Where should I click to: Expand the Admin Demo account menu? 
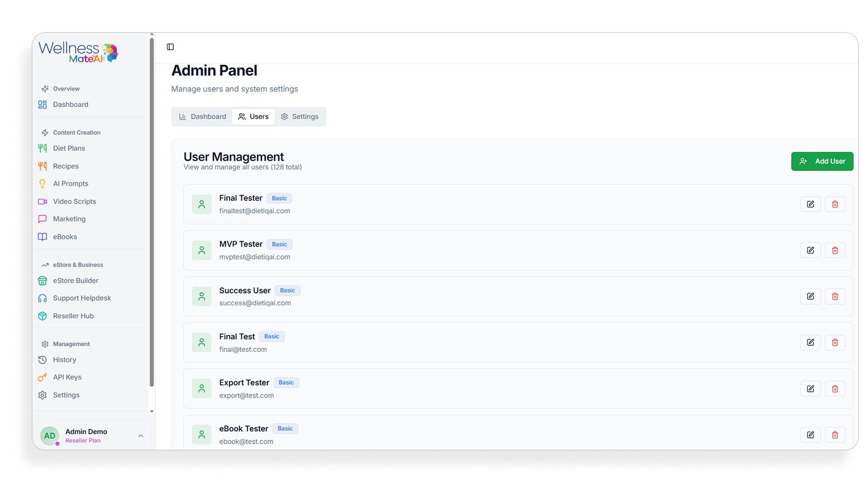click(140, 436)
